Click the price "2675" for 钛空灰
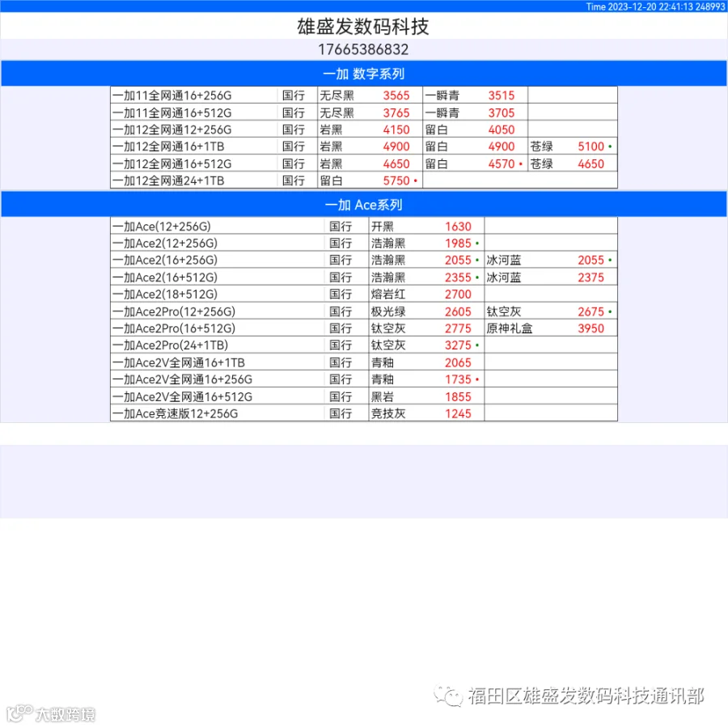 (591, 311)
